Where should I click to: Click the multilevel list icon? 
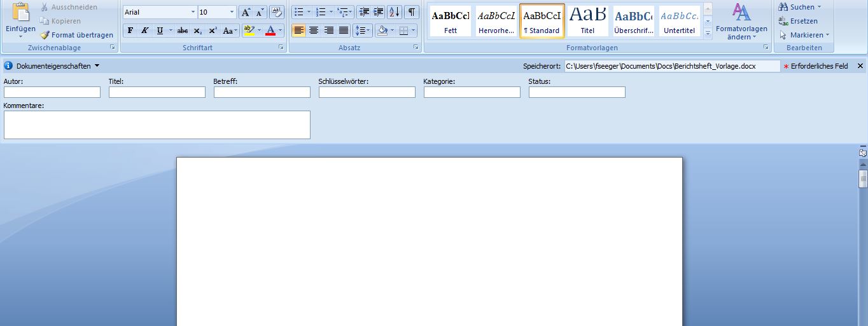342,12
